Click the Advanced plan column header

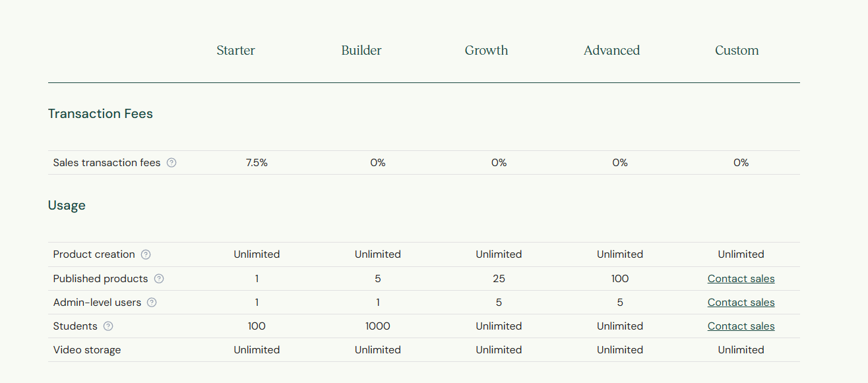point(611,51)
